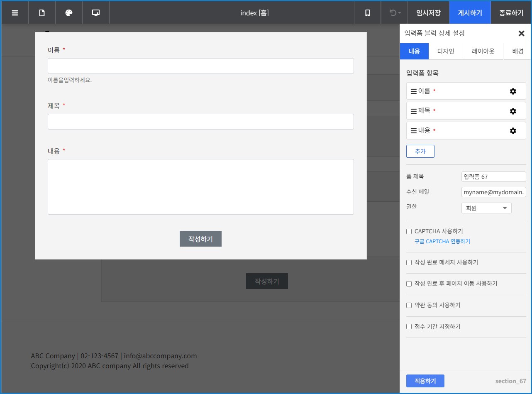Screen dimensions: 532x394
Task: Open settings gear for the 이름 field
Action: point(513,91)
